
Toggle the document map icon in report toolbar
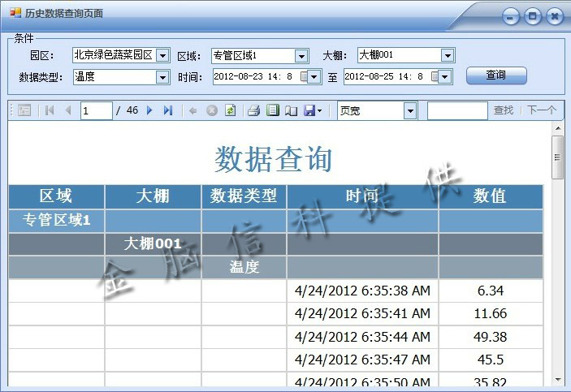24,110
